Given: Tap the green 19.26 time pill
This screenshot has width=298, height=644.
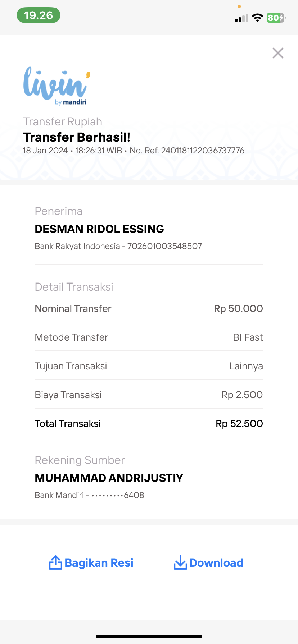Looking at the screenshot, I should pyautogui.click(x=39, y=15).
